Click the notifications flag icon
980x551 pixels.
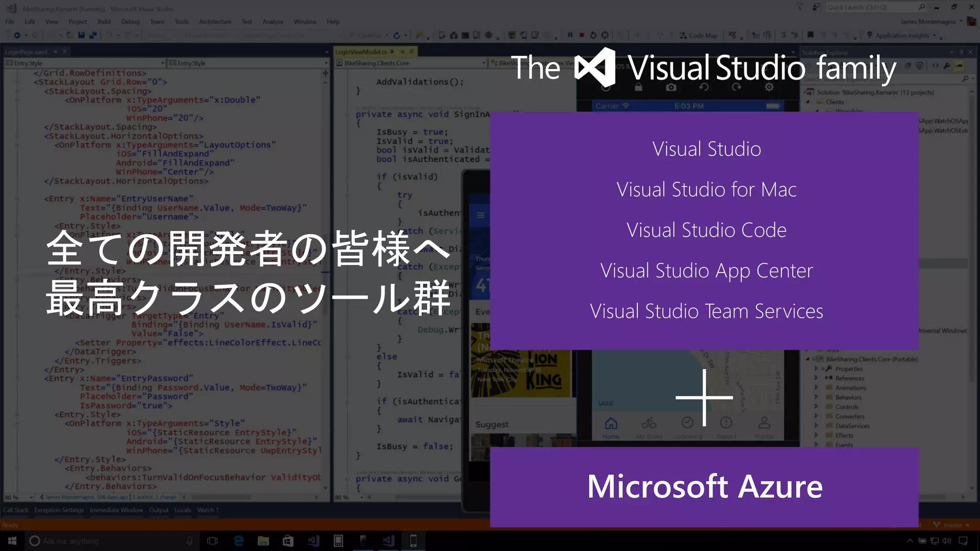(800, 7)
